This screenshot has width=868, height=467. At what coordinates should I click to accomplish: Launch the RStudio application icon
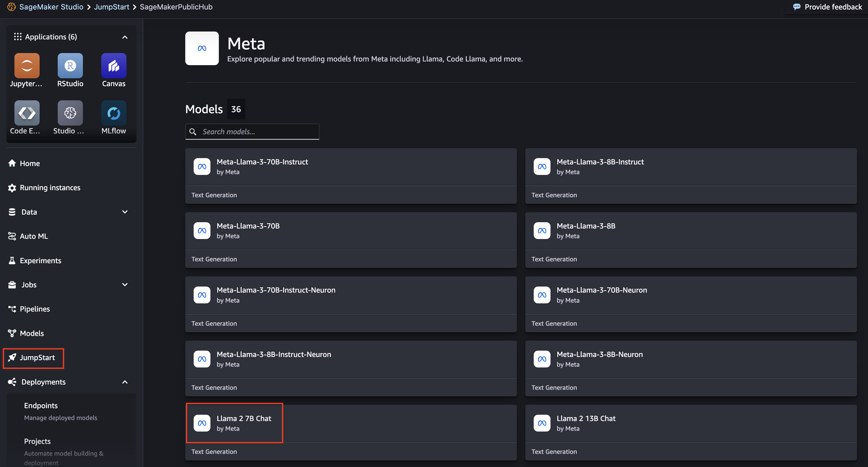tap(70, 65)
